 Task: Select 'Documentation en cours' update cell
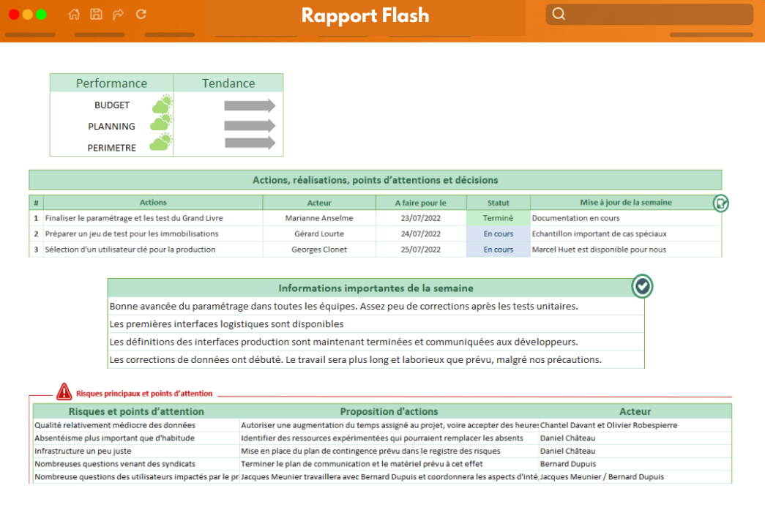(x=626, y=218)
